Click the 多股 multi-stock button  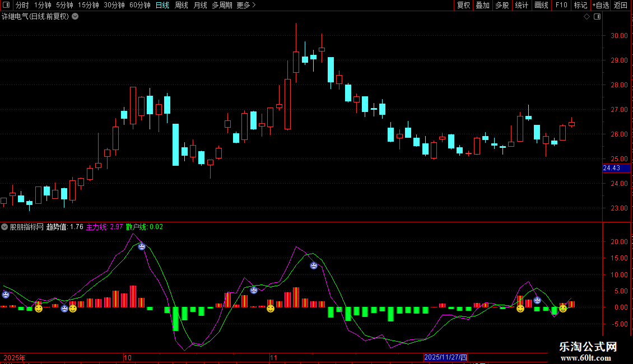click(x=502, y=5)
